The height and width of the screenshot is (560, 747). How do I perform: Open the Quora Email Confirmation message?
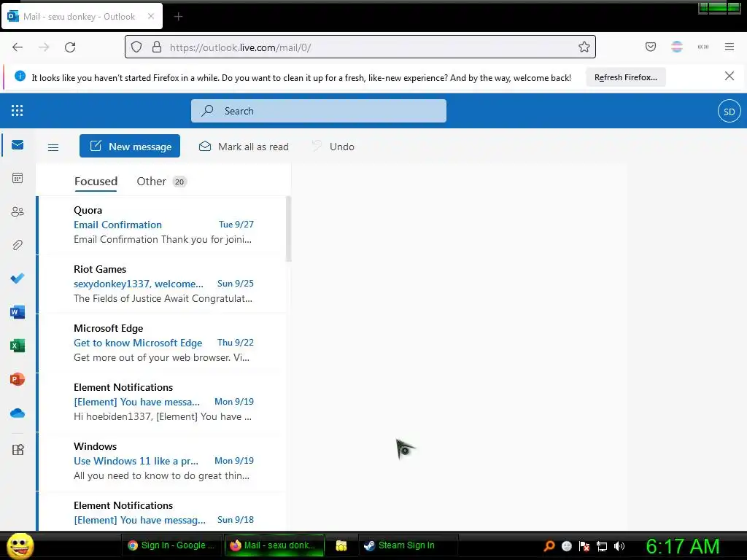click(x=162, y=225)
